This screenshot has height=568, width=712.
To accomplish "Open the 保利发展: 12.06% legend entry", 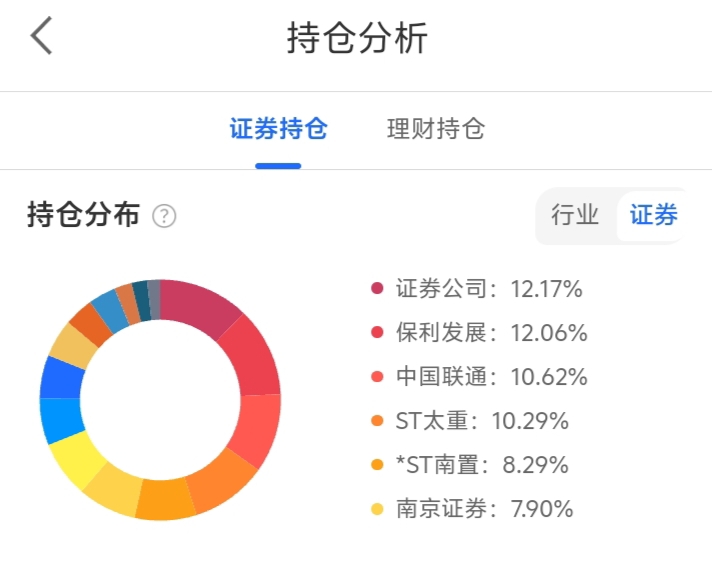I will point(492,333).
